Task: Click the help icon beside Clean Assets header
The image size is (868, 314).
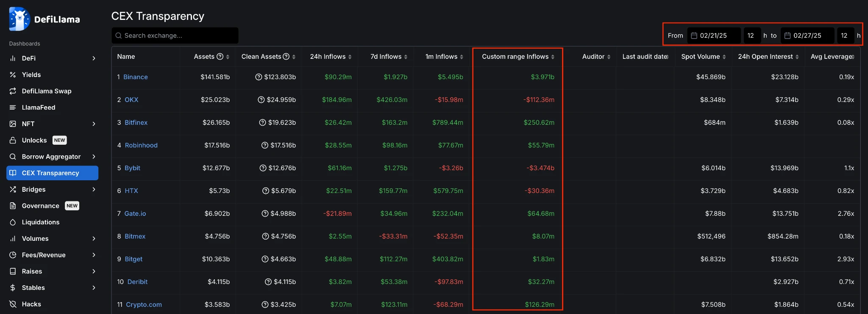Action: click(286, 57)
